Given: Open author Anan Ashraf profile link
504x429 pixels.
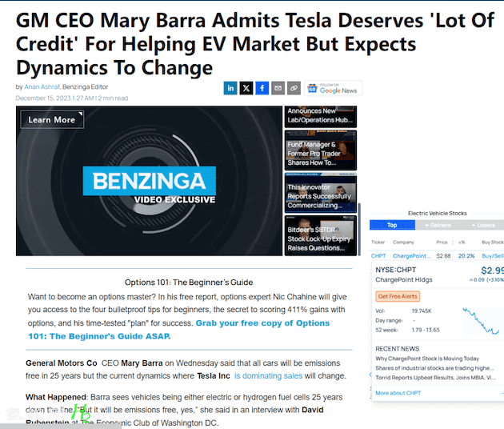Looking at the screenshot, I should click(42, 86).
